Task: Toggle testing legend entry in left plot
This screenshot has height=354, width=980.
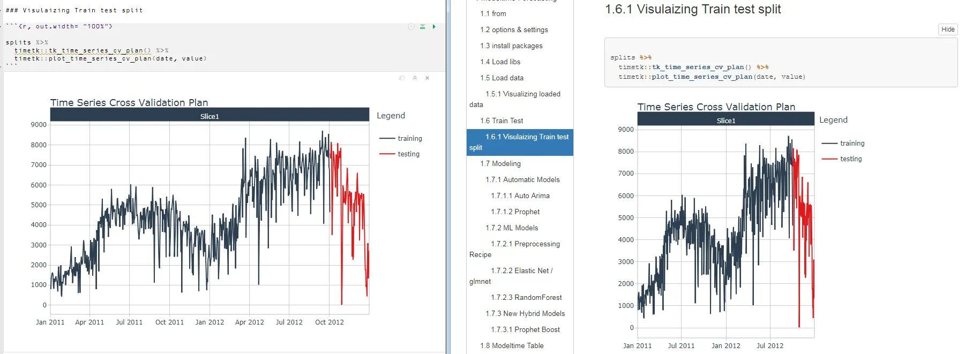Action: tap(400, 154)
